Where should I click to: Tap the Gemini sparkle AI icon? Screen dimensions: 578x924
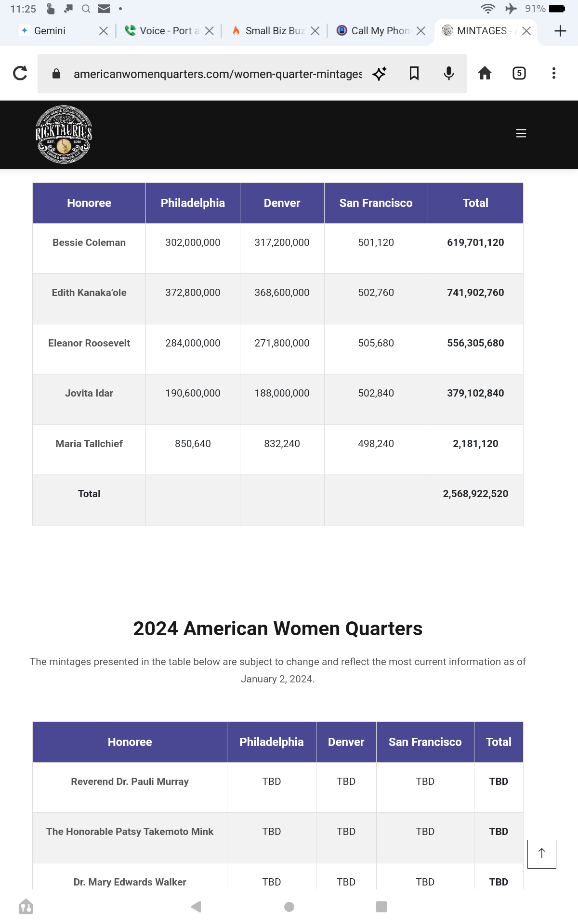(x=380, y=73)
